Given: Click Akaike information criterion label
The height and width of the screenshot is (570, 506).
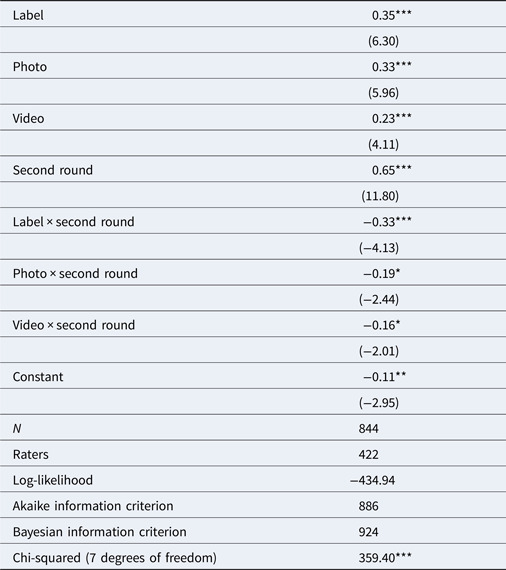Looking at the screenshot, I should [x=93, y=506].
